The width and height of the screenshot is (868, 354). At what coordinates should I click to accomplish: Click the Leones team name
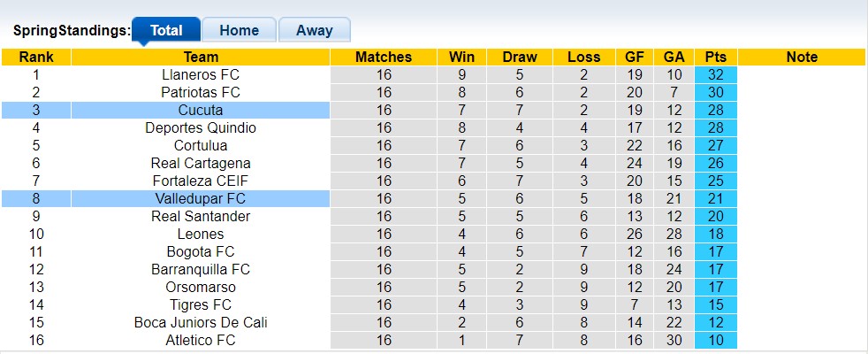[201, 235]
